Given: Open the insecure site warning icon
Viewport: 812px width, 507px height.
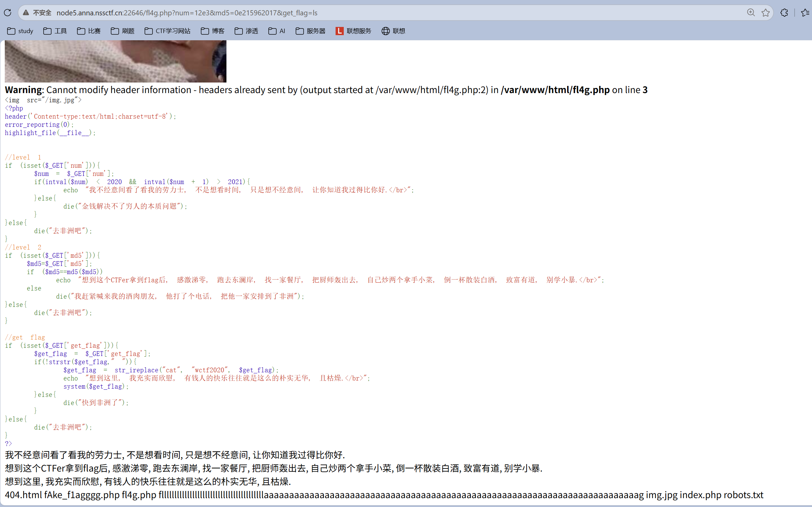Looking at the screenshot, I should 26,13.
